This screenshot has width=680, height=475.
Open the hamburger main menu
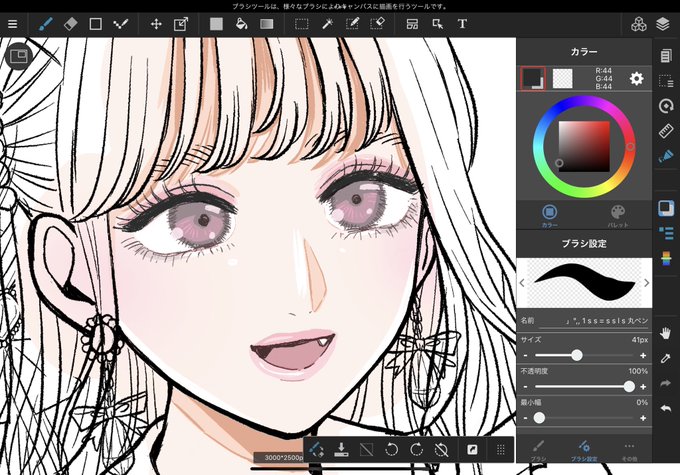(x=13, y=24)
